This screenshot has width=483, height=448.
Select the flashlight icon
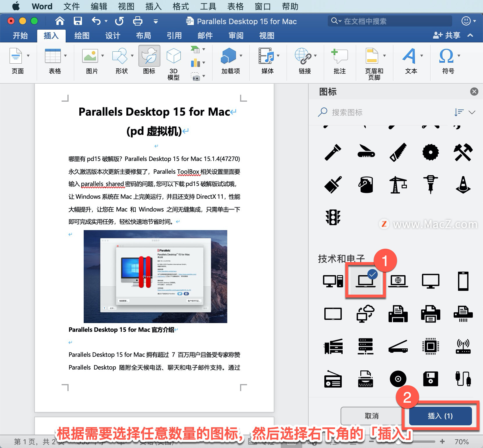coord(333,152)
